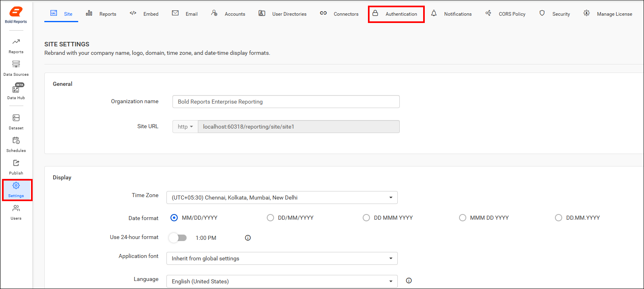Click the Bold Reports logo icon
Viewport: 644px width, 289px height.
click(x=16, y=12)
